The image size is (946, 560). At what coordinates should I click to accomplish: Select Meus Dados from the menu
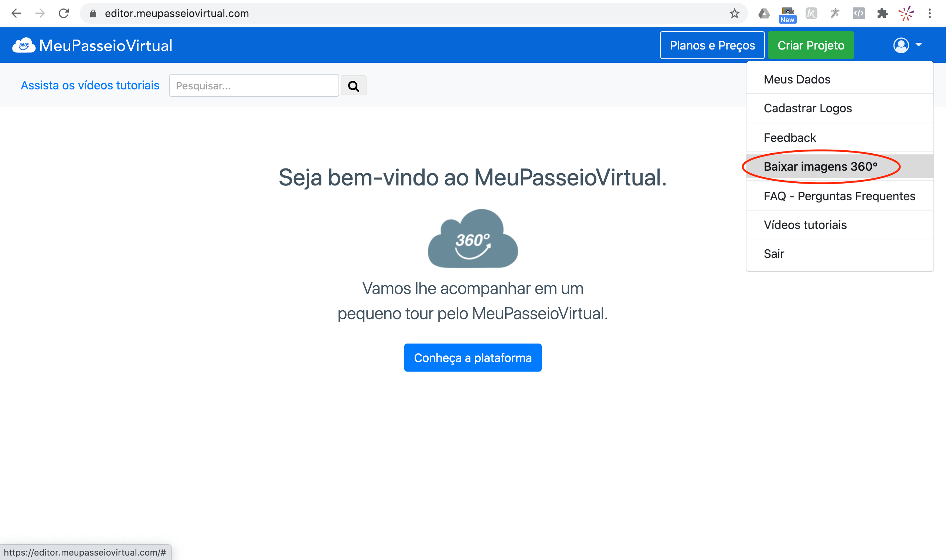797,79
